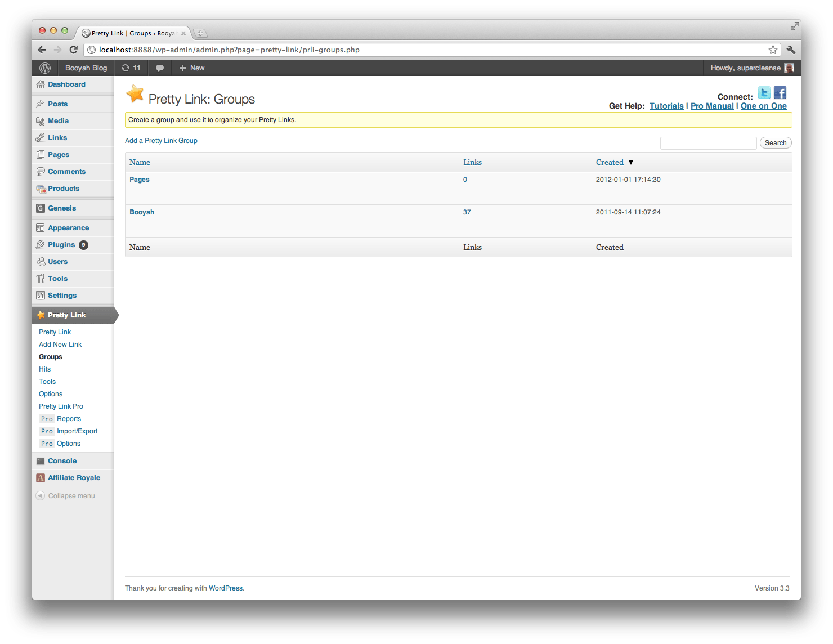
Task: Sort groups by the Name column header
Action: click(140, 162)
